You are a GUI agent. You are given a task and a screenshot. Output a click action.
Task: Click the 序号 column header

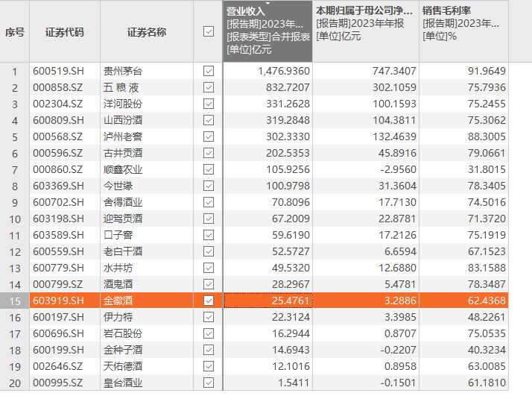15,32
